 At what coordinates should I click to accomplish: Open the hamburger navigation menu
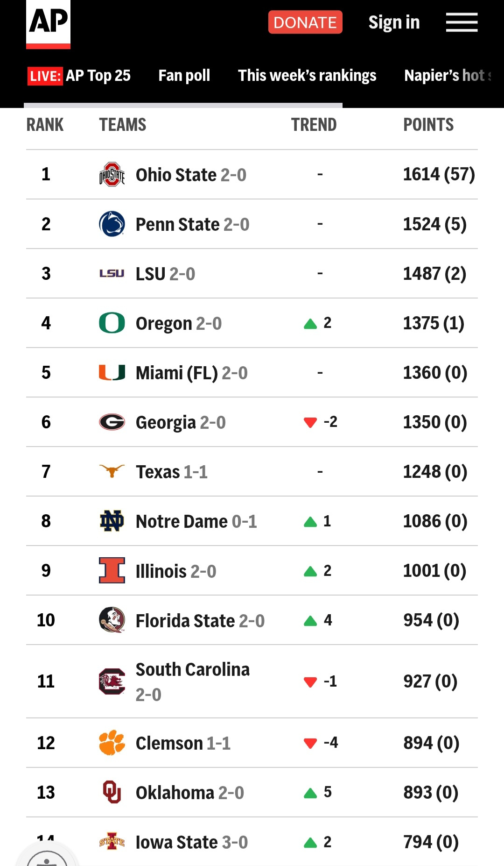(x=461, y=22)
